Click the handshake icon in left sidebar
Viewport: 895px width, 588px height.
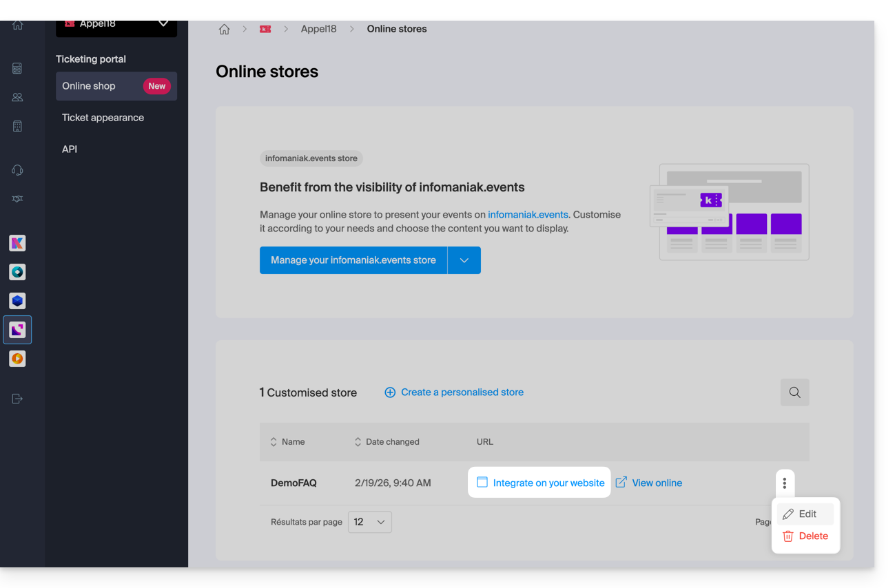(x=17, y=199)
